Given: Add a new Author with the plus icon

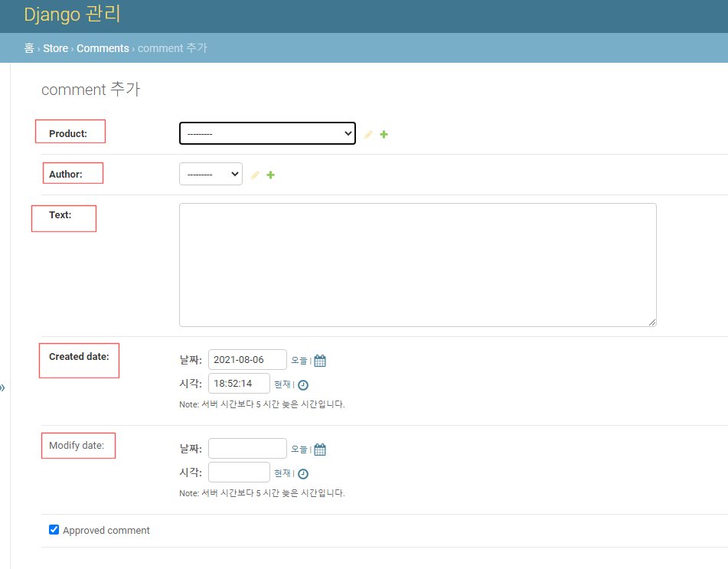Looking at the screenshot, I should 269,175.
